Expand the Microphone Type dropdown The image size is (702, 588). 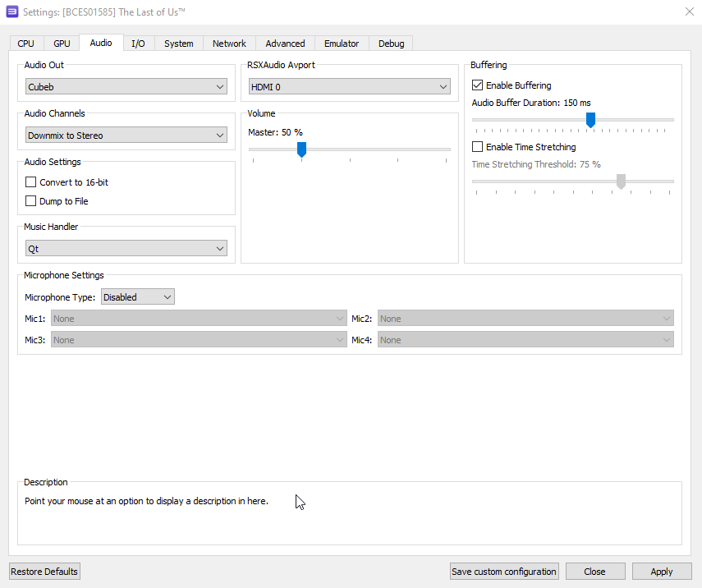coord(138,297)
